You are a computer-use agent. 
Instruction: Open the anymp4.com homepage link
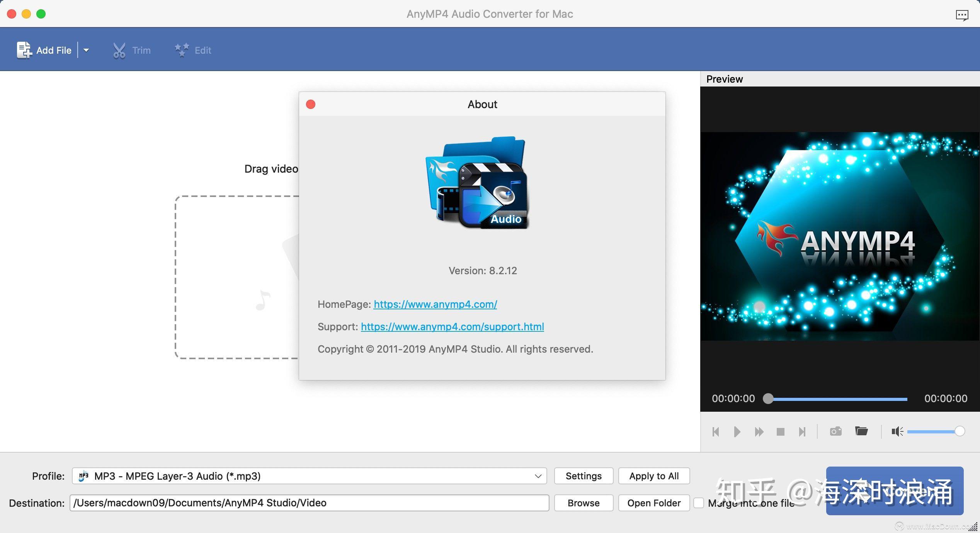tap(435, 304)
